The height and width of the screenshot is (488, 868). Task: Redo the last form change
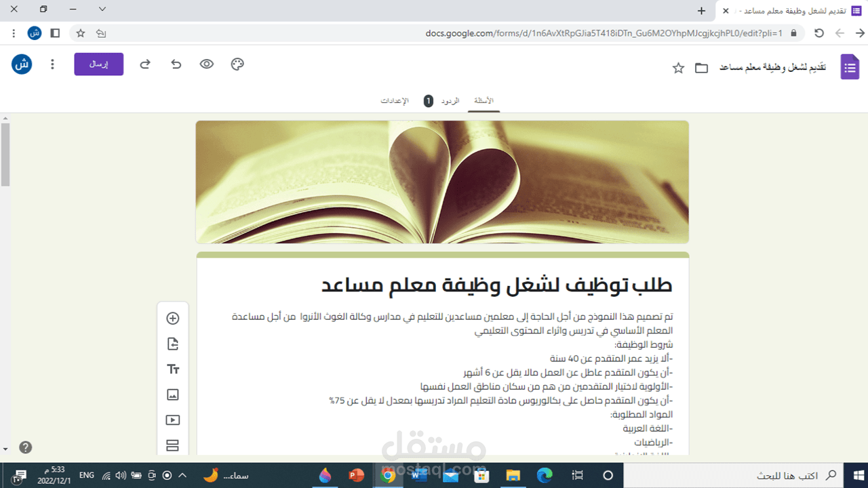click(x=144, y=64)
